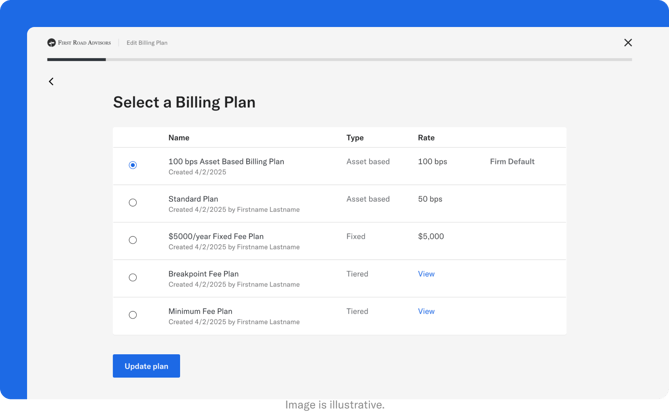This screenshot has height=419, width=669.
Task: Click the $5000/year Fixed Fee Plan name
Action: point(216,236)
